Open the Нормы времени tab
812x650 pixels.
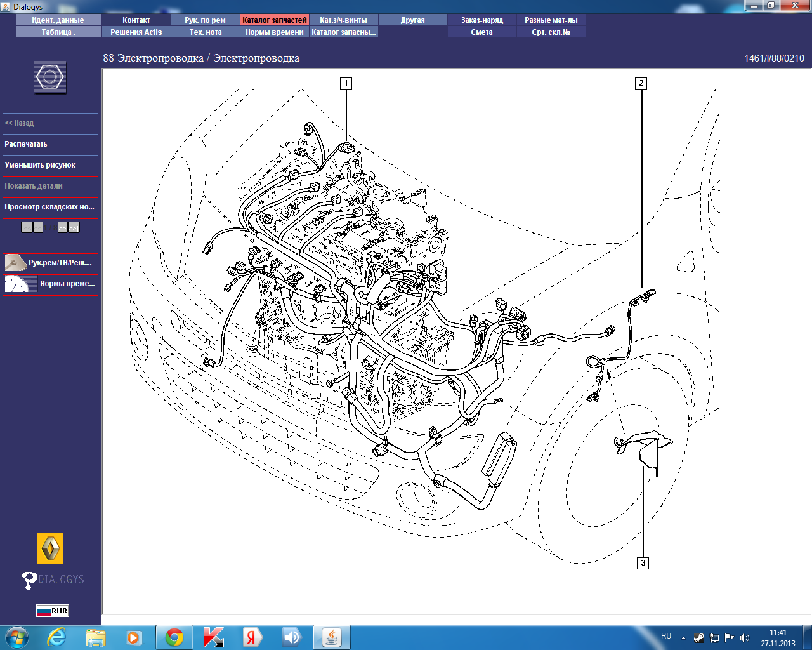tap(275, 32)
